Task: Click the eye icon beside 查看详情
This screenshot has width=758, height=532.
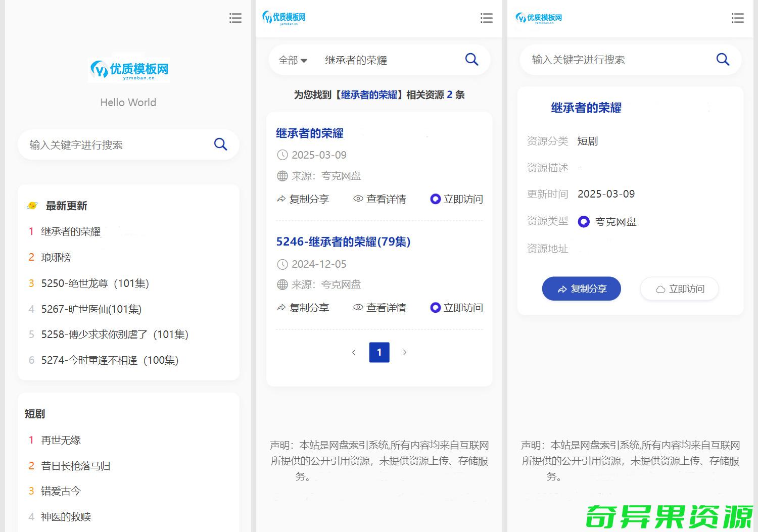Action: pyautogui.click(x=358, y=199)
